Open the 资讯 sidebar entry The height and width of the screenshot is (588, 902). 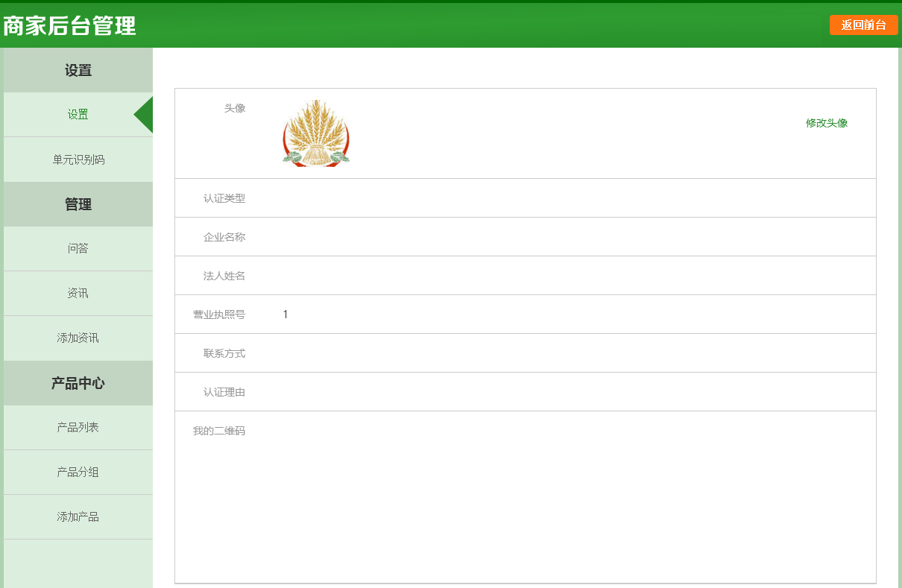tap(78, 294)
